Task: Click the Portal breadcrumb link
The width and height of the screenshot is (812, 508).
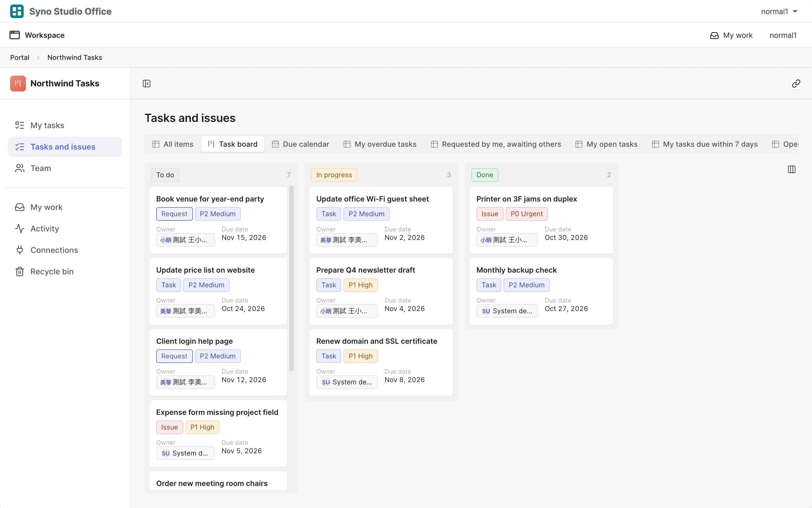Action: 20,58
